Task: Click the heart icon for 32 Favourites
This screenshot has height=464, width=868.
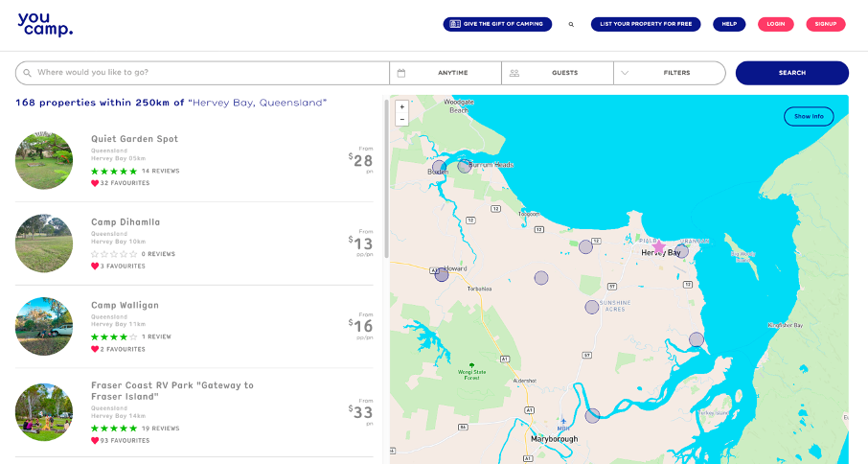Action: coord(95,183)
